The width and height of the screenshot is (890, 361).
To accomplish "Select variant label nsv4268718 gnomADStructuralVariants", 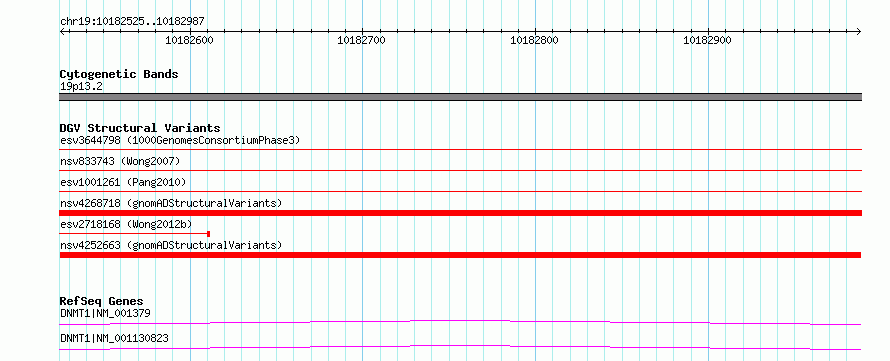I will pos(171,203).
